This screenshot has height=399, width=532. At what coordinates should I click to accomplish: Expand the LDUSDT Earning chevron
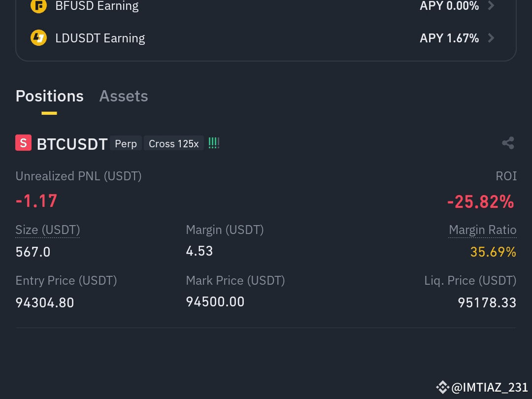[x=491, y=37]
